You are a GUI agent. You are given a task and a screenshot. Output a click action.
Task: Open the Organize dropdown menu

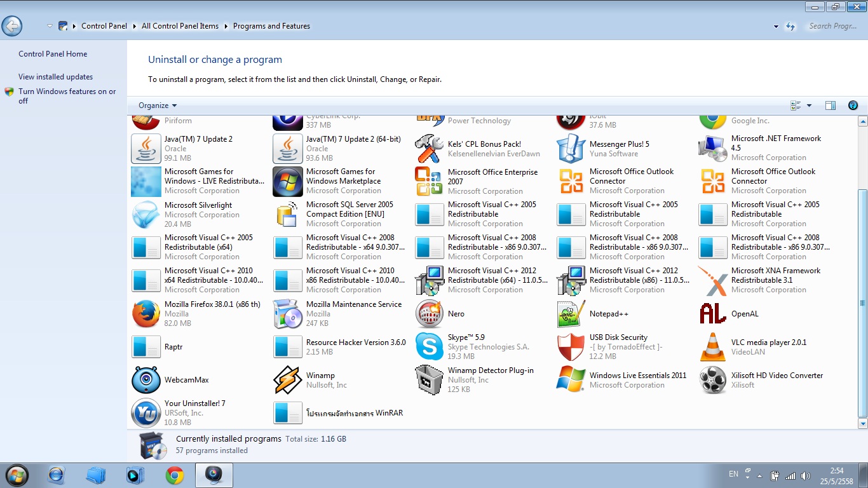point(158,105)
